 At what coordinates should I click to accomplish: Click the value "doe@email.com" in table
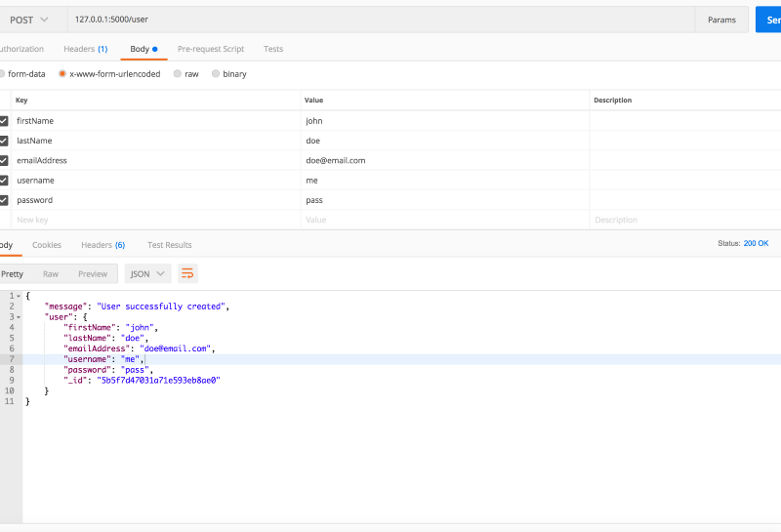(445, 160)
